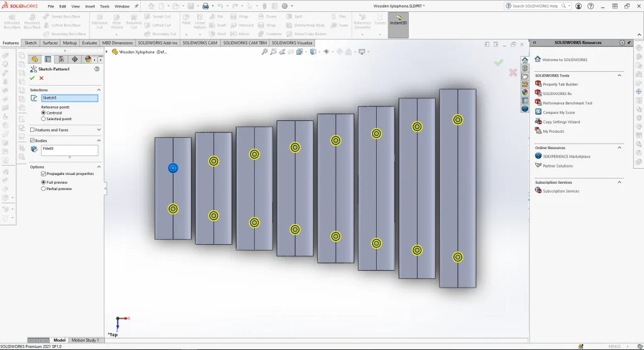The image size is (644, 350).
Task: Enable the Features and Faces checkbox
Action: coord(33,130)
